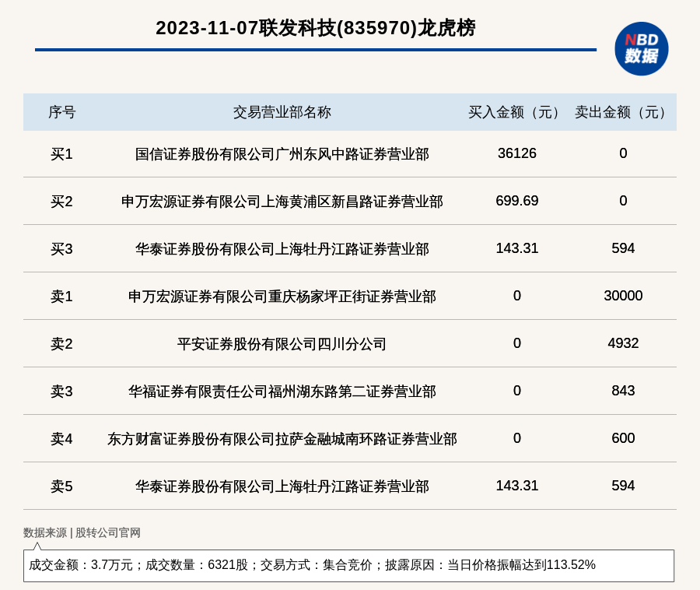
Task: Click 披露原因：当日价格振幅达到113.52%
Action: pyautogui.click(x=490, y=565)
